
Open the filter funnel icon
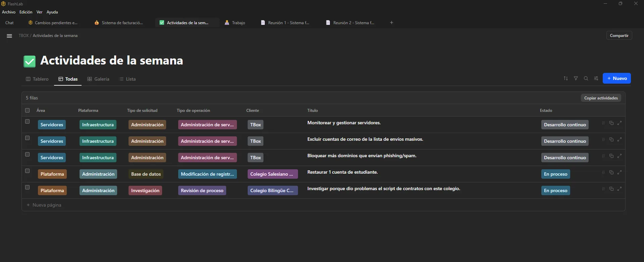[x=576, y=78]
